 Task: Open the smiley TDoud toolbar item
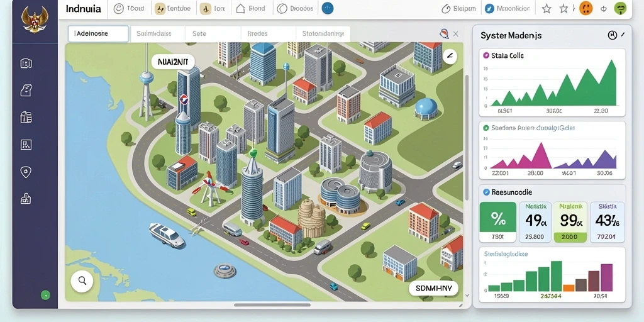128,8
